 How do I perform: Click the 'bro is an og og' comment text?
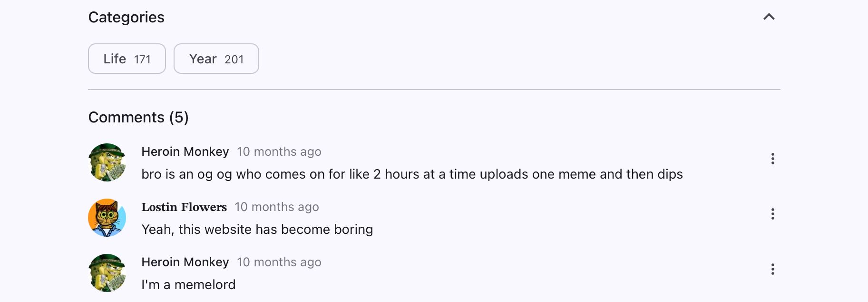412,174
